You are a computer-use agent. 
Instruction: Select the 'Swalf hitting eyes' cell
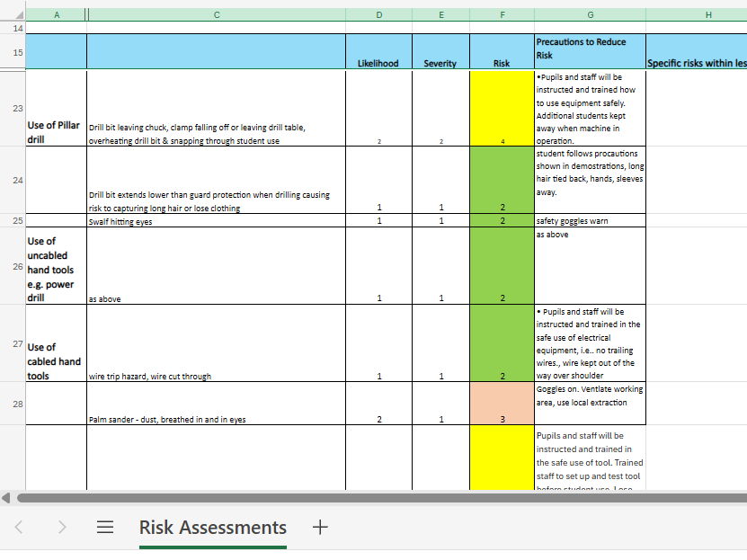click(216, 220)
